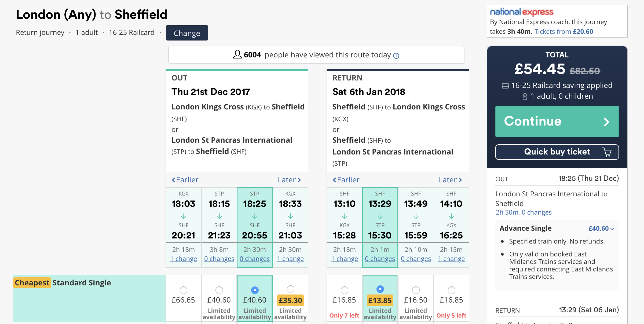Screen dimensions: 644x324
Task: Select the £35.30 outbound fare radio button
Action: click(x=290, y=289)
